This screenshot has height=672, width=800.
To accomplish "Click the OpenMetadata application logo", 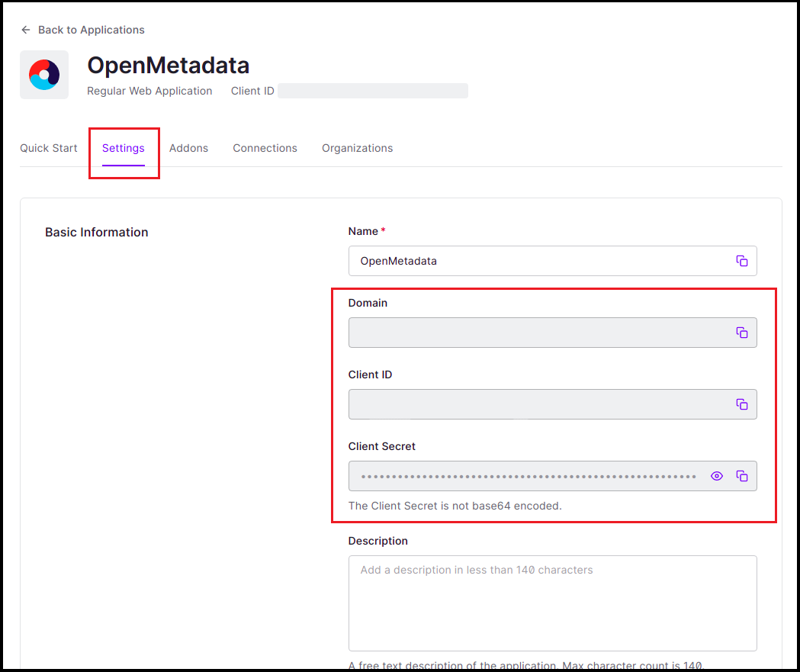I will (44, 75).
